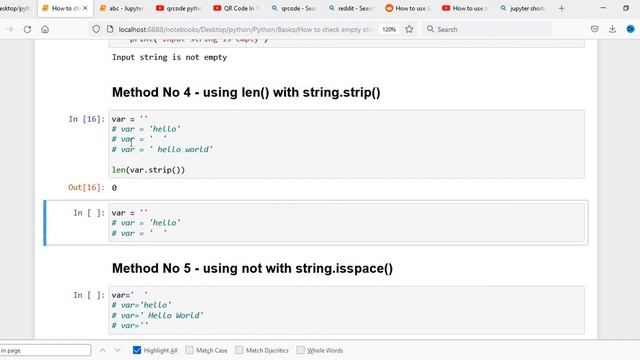640x360 pixels.
Task: Switch to the 'qrcode pyth' YouTube tab
Action: [x=179, y=8]
